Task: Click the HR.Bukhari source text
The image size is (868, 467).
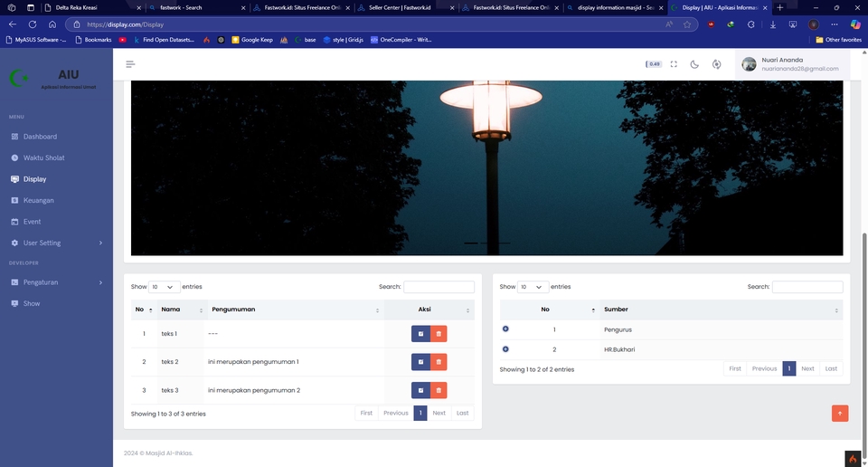Action: click(x=619, y=349)
